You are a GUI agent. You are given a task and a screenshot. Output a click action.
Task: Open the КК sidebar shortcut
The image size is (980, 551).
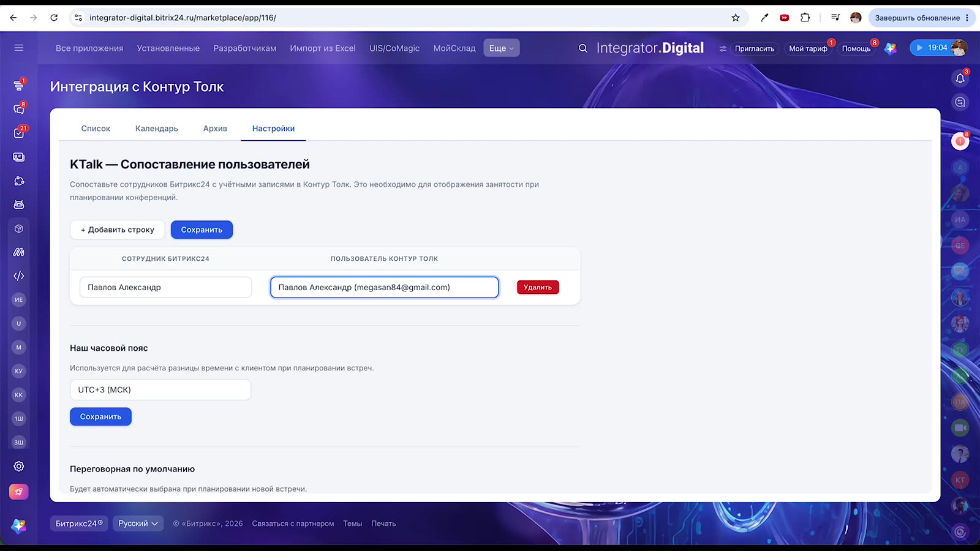pyautogui.click(x=19, y=395)
